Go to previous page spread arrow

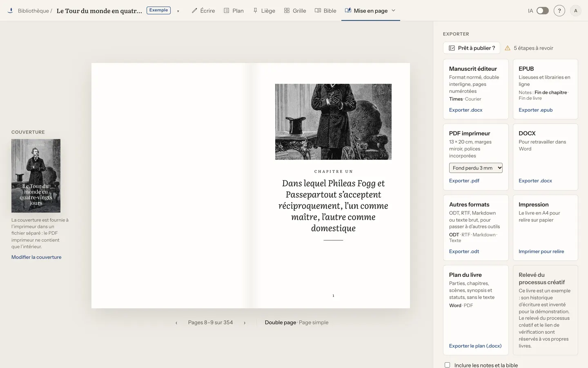(176, 323)
